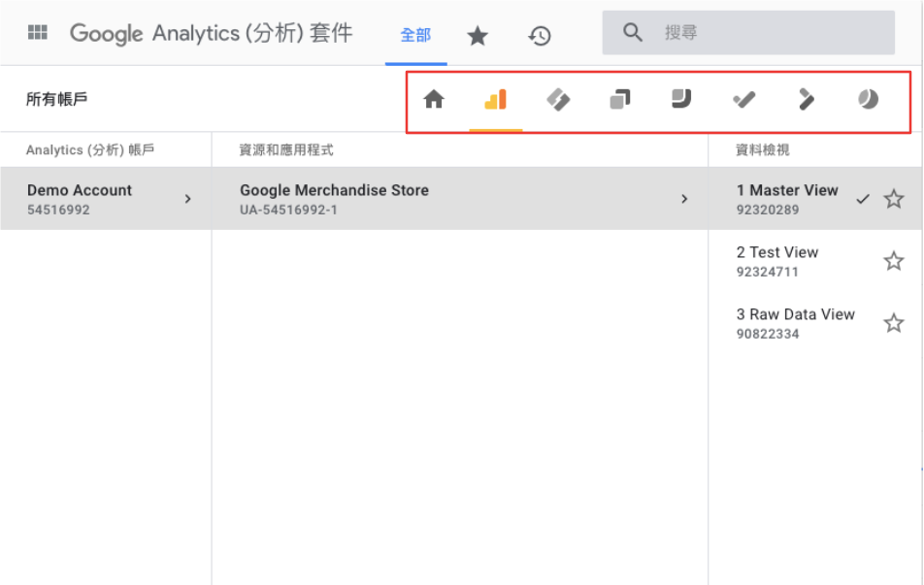Select the Home product icon

click(434, 99)
